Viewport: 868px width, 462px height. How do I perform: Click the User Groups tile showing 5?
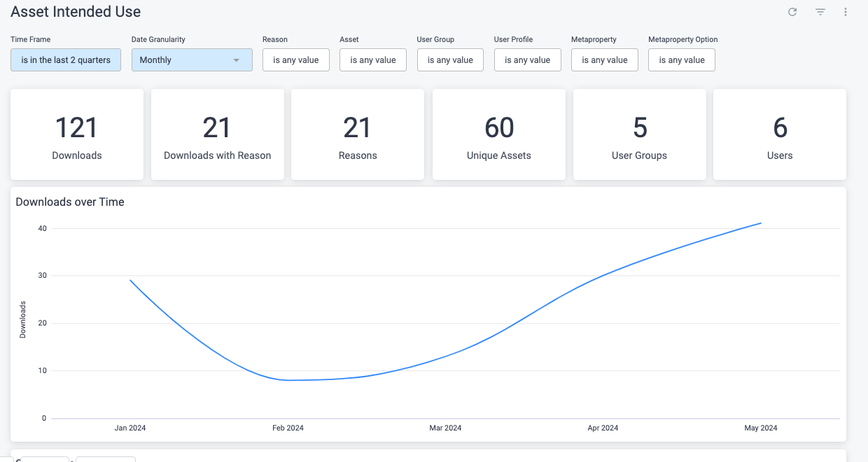point(639,134)
